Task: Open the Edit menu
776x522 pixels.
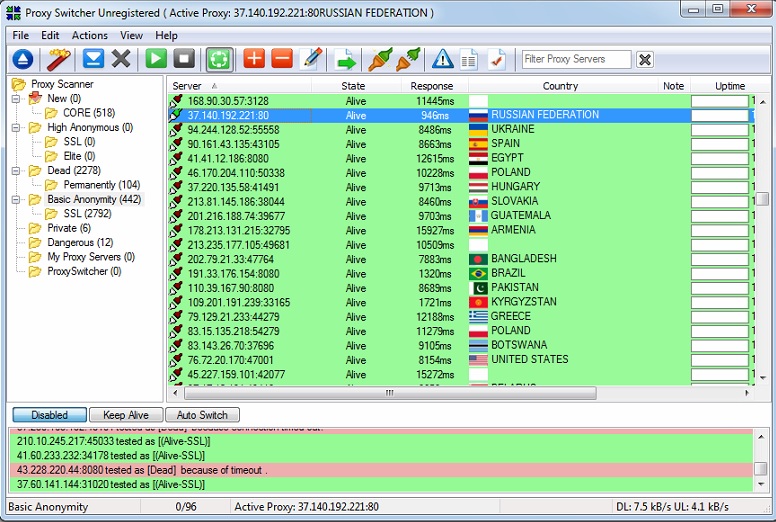Action: tap(50, 36)
